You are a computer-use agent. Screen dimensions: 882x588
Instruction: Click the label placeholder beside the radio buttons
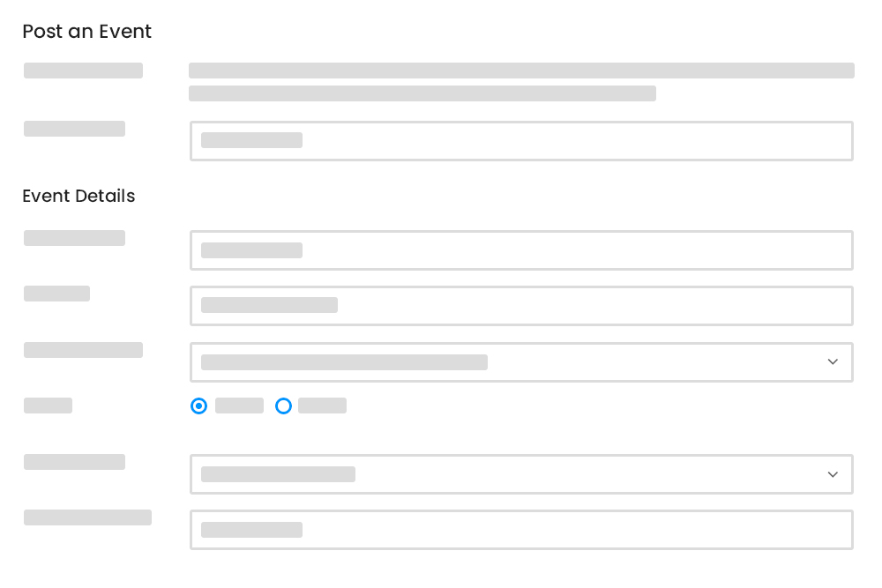coord(48,406)
